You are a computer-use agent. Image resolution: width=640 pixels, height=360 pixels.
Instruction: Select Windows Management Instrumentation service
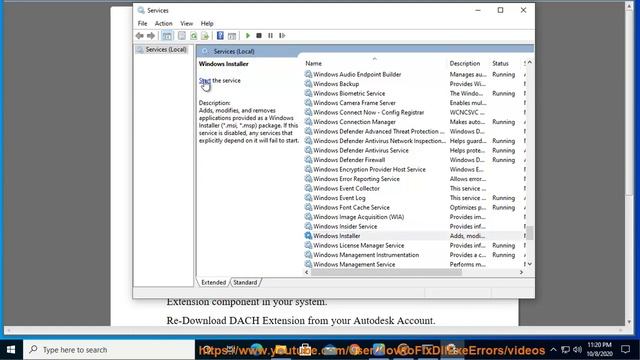coord(366,255)
